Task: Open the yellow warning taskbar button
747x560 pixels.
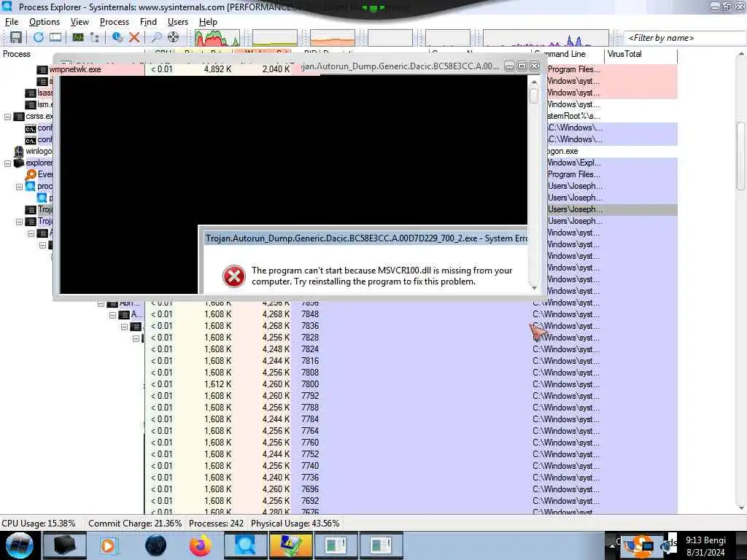Action: (290, 545)
